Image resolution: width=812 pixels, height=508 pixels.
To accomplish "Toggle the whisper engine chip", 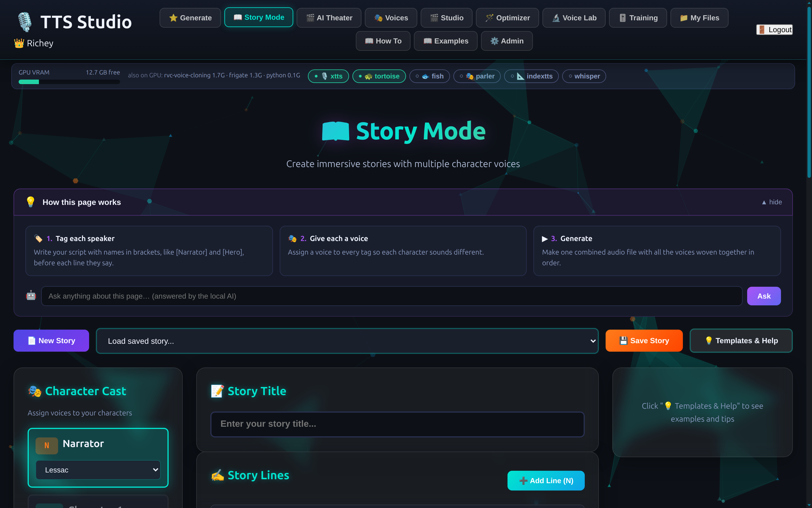I will click(x=584, y=76).
